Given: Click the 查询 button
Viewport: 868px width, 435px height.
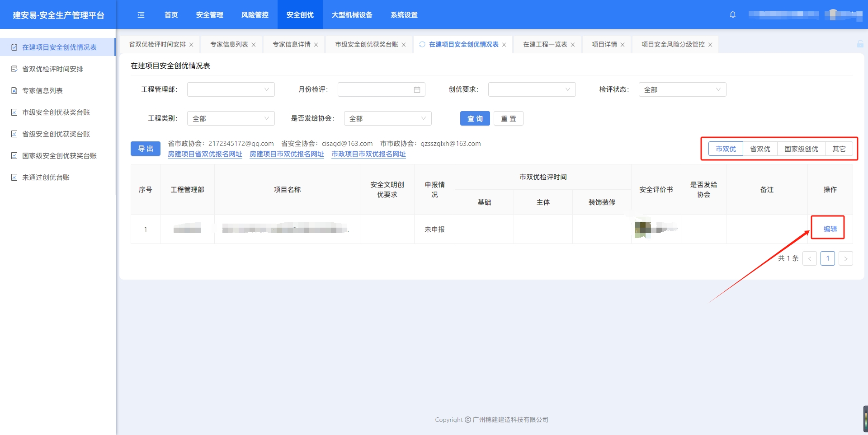Looking at the screenshot, I should 475,118.
